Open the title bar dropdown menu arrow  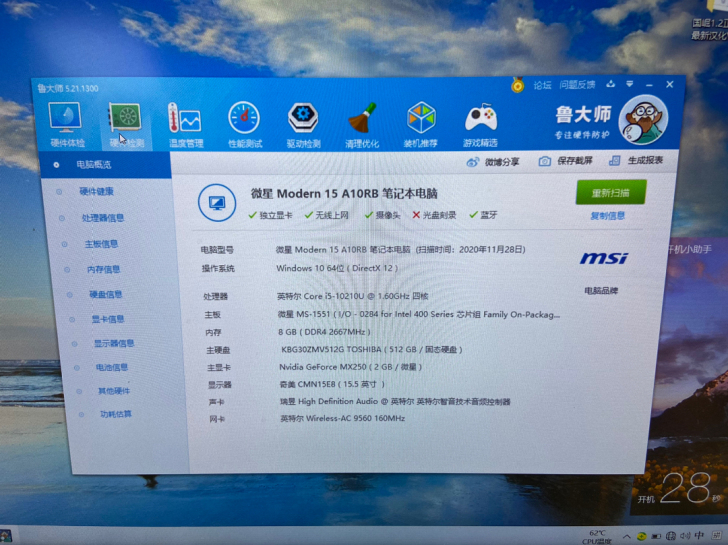click(630, 84)
